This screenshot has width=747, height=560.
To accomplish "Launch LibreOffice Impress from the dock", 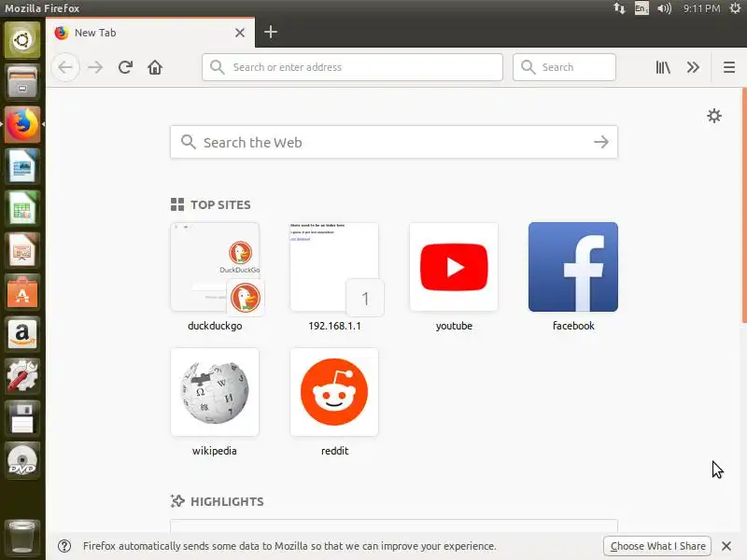I will point(22,250).
